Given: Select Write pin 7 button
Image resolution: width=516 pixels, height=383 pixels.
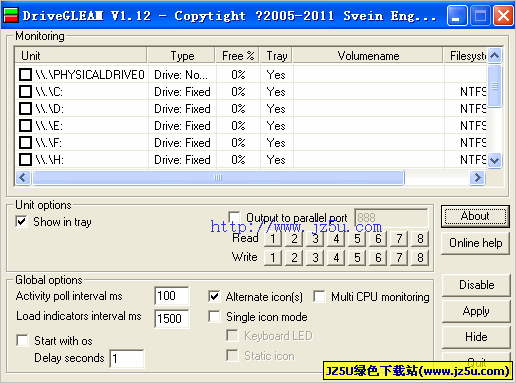Looking at the screenshot, I should pos(399,257).
